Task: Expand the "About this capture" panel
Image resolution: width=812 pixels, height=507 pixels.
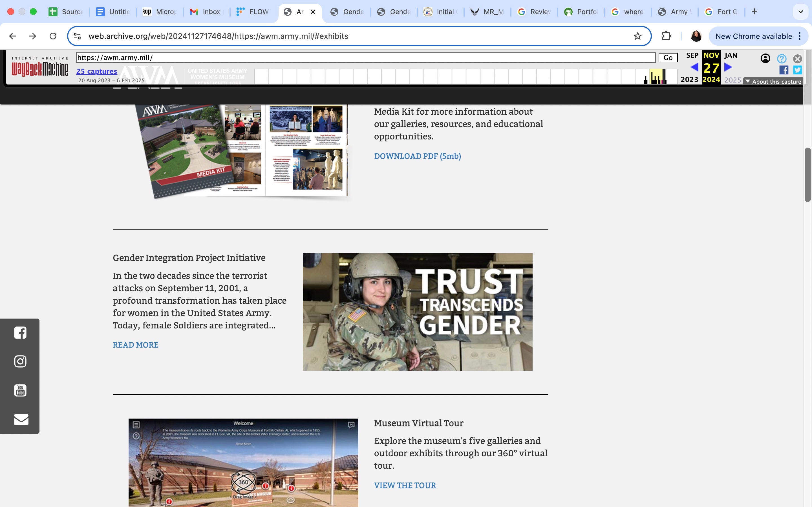Action: click(773, 81)
